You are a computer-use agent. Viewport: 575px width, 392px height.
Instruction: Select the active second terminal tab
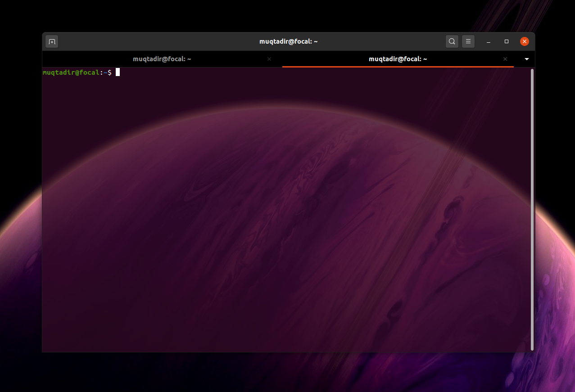398,59
